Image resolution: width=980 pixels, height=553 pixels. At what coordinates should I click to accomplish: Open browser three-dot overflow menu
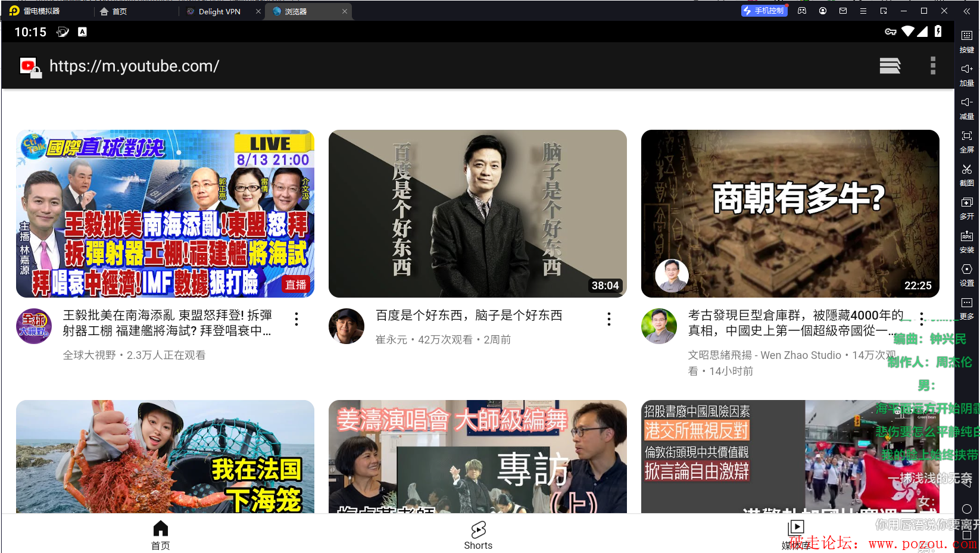(932, 65)
